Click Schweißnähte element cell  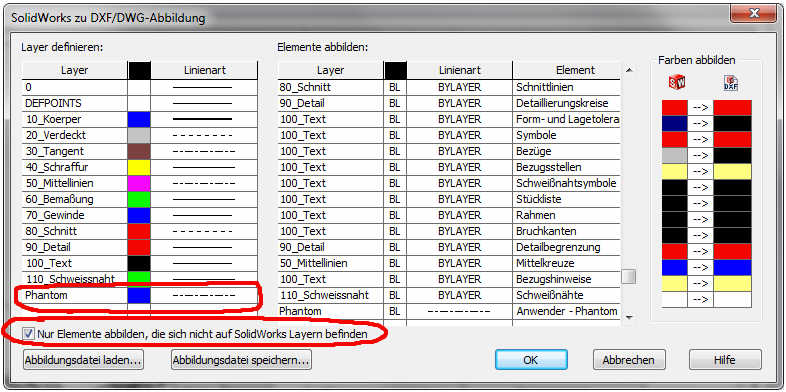(x=566, y=295)
